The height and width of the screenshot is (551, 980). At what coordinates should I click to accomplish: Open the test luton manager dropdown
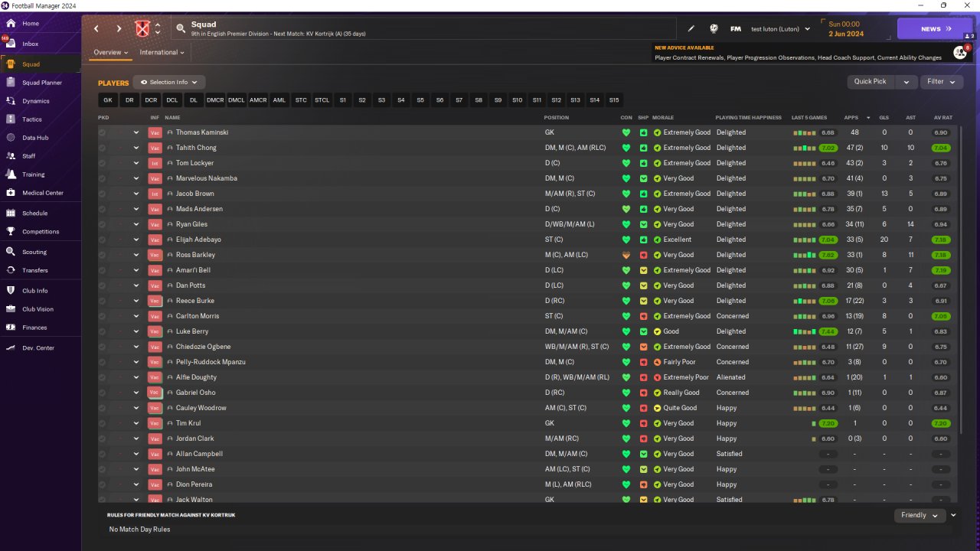click(780, 29)
